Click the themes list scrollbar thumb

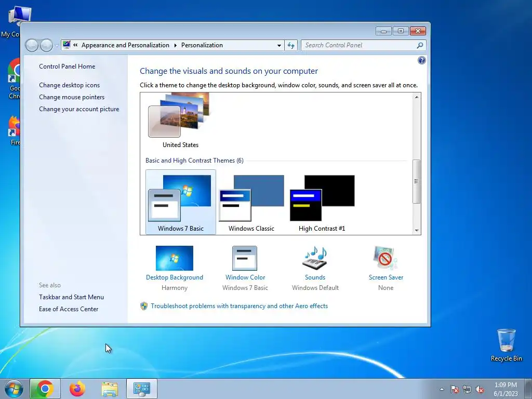pyautogui.click(x=417, y=181)
